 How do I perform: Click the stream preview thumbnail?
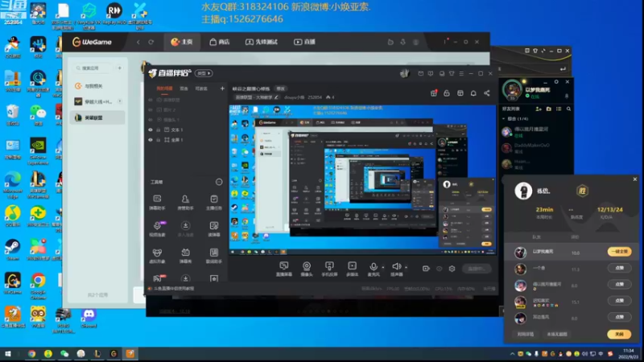(x=362, y=179)
